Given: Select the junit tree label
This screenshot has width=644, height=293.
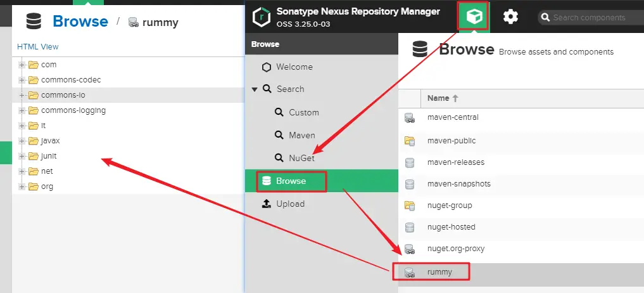Looking at the screenshot, I should (49, 156).
